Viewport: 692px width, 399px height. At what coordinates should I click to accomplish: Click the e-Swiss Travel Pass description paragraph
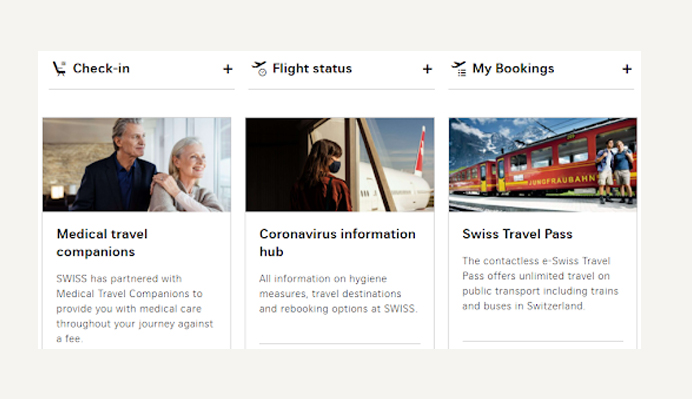(540, 283)
